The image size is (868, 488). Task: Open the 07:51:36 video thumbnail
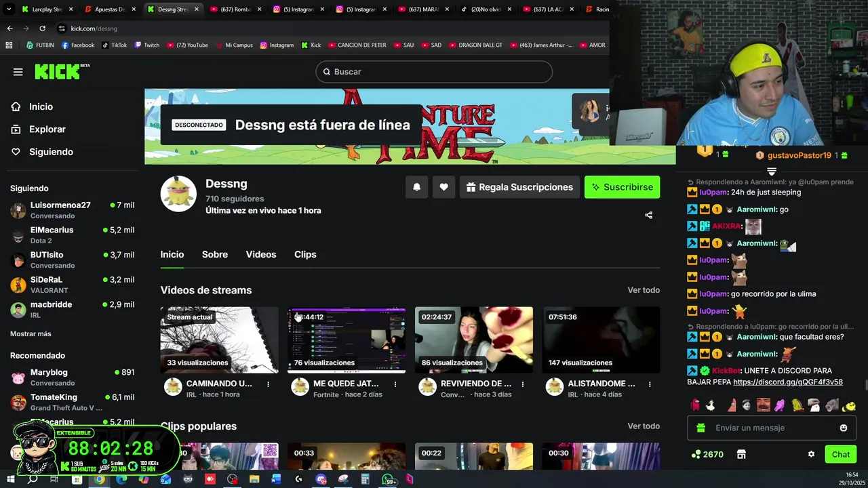601,340
